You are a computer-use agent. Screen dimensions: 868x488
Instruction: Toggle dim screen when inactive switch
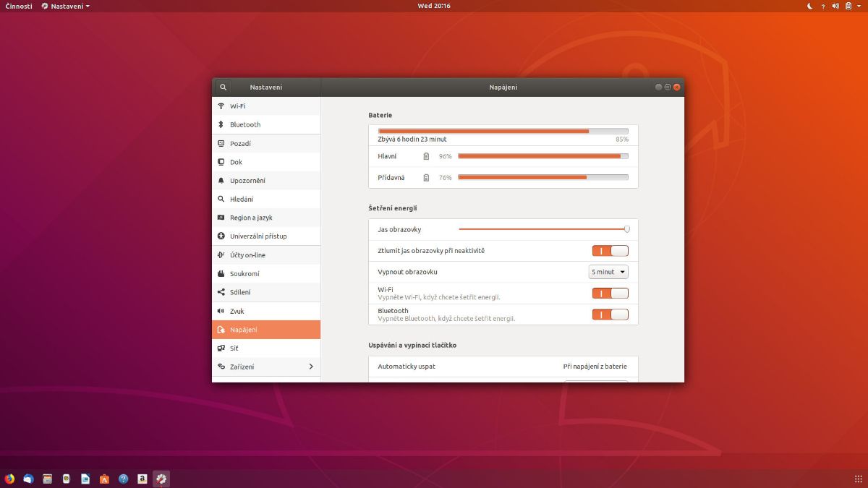tap(610, 251)
